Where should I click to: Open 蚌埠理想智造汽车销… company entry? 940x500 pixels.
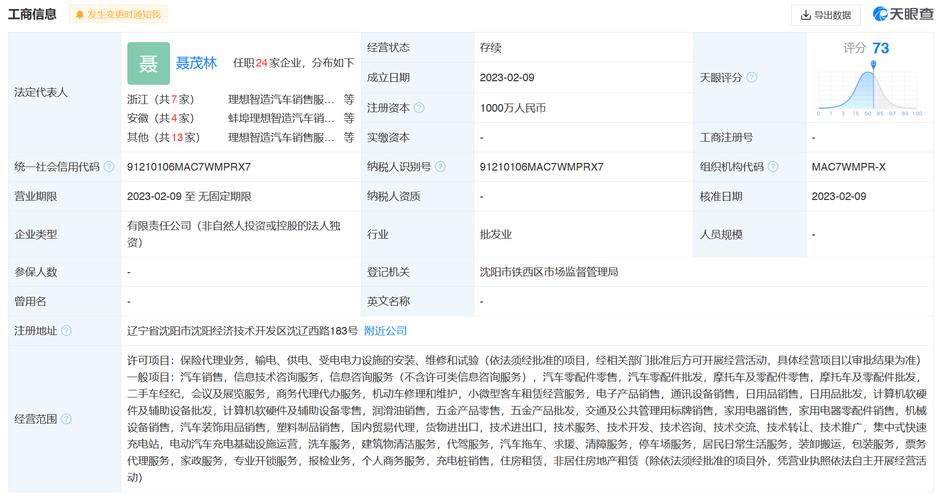coord(281,118)
